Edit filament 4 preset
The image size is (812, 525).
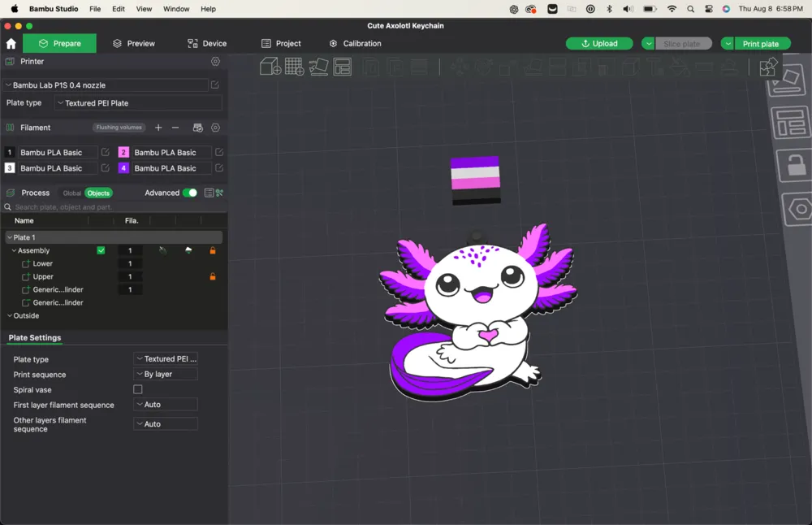pyautogui.click(x=219, y=168)
